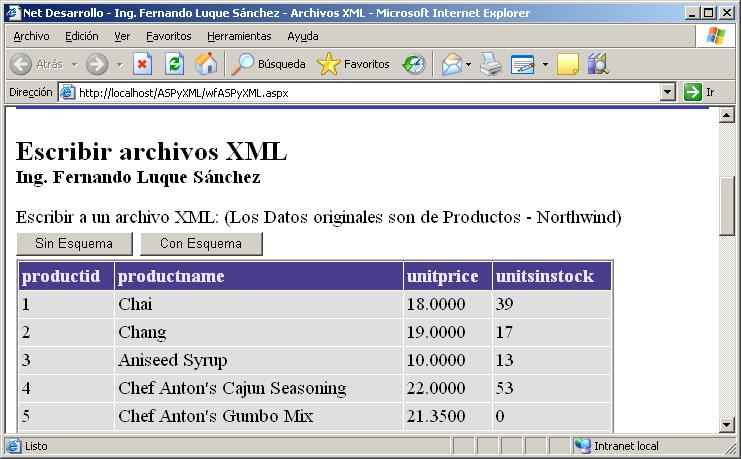
Task: Click the IE icon in title bar
Action: (13, 13)
